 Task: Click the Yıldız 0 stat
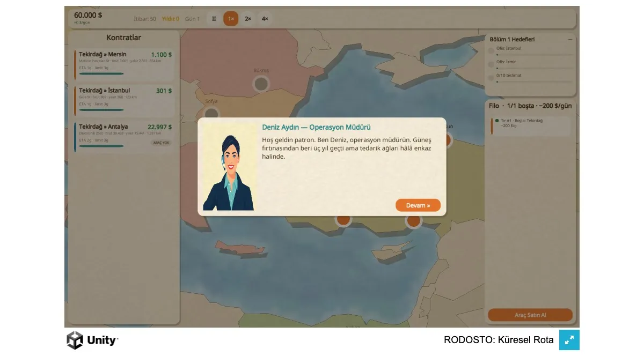coord(171,19)
